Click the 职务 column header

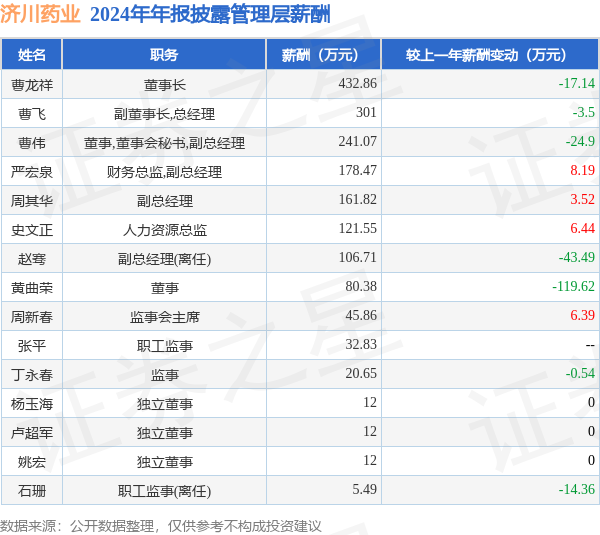164,55
